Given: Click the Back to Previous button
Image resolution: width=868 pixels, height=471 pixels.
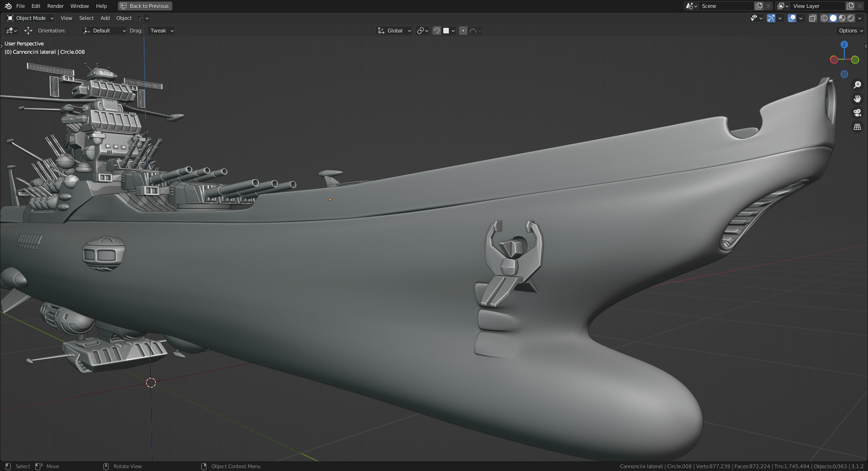Looking at the screenshot, I should [x=145, y=6].
